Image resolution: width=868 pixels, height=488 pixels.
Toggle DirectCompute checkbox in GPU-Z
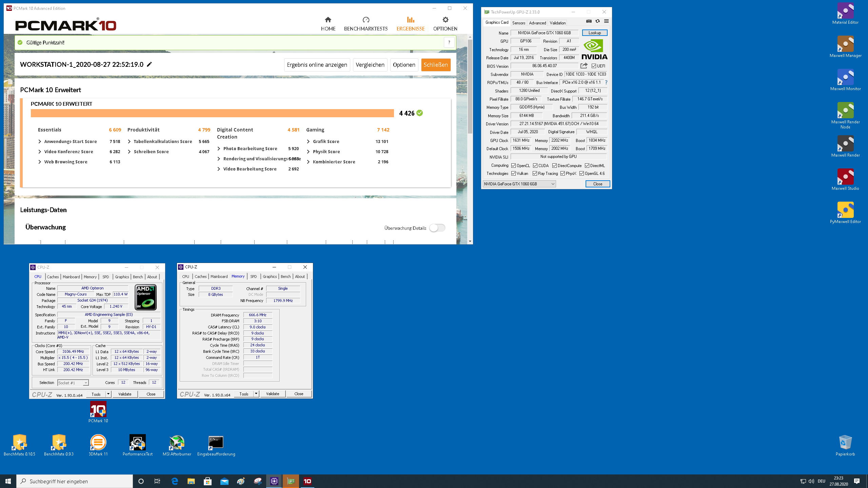pyautogui.click(x=554, y=166)
